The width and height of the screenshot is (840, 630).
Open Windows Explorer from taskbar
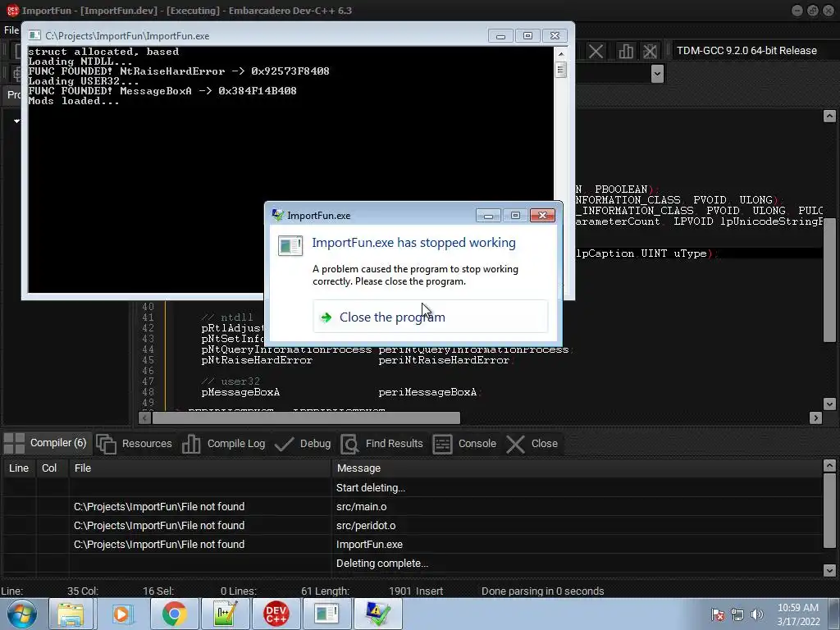point(71,614)
